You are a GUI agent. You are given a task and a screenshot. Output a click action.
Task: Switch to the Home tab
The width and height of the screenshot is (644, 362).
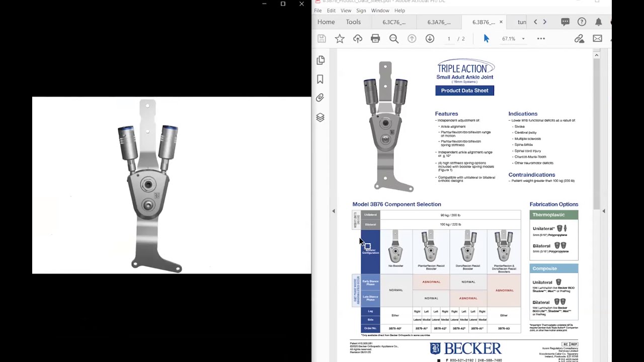(x=326, y=22)
